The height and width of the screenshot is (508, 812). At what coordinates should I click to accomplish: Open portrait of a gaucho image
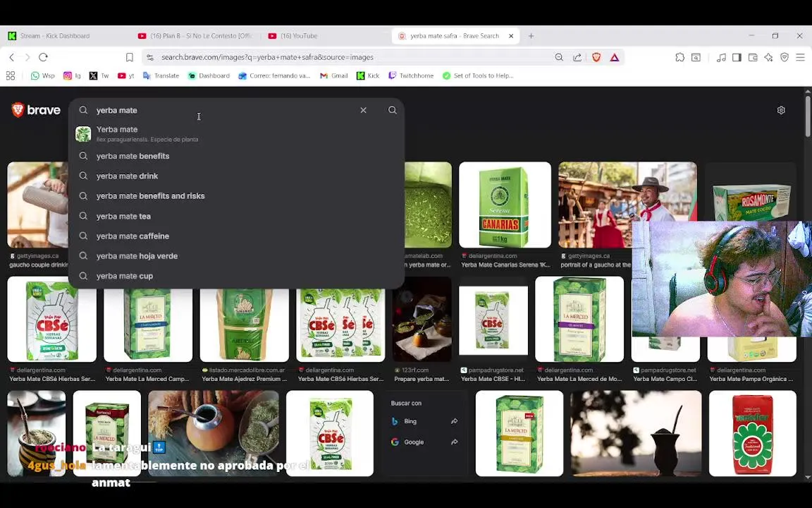pyautogui.click(x=627, y=205)
